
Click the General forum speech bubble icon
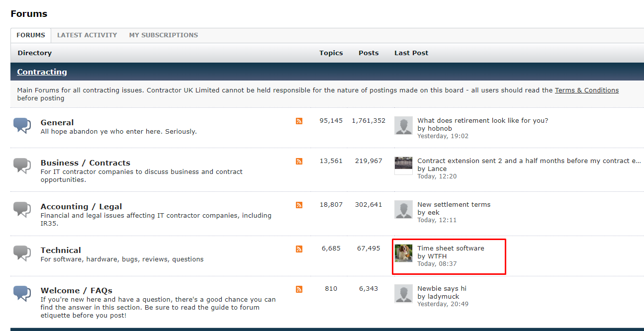pyautogui.click(x=22, y=125)
